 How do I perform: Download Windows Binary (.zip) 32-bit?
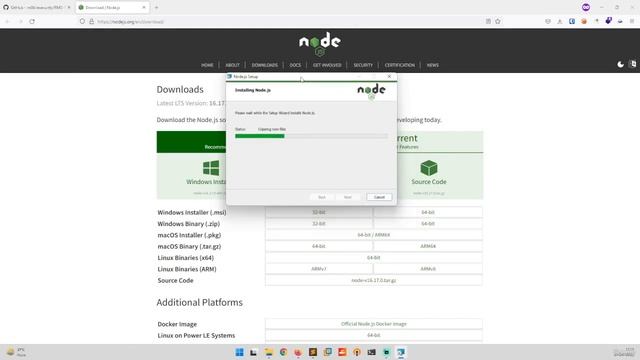(319, 224)
